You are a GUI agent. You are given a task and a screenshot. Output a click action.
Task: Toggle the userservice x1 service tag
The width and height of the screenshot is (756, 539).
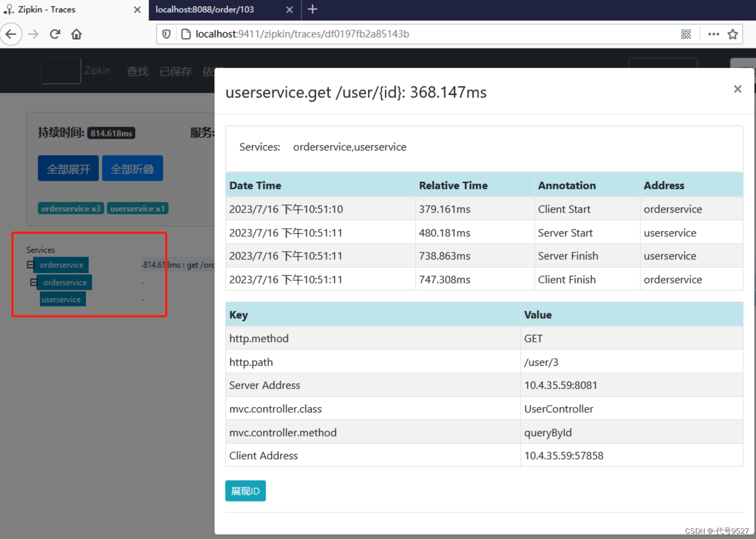pos(138,208)
